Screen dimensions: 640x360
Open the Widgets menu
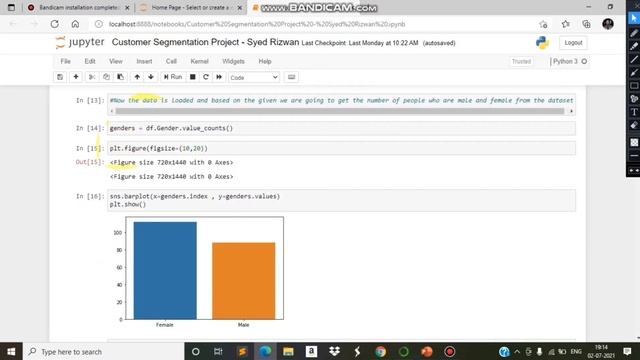coord(233,61)
